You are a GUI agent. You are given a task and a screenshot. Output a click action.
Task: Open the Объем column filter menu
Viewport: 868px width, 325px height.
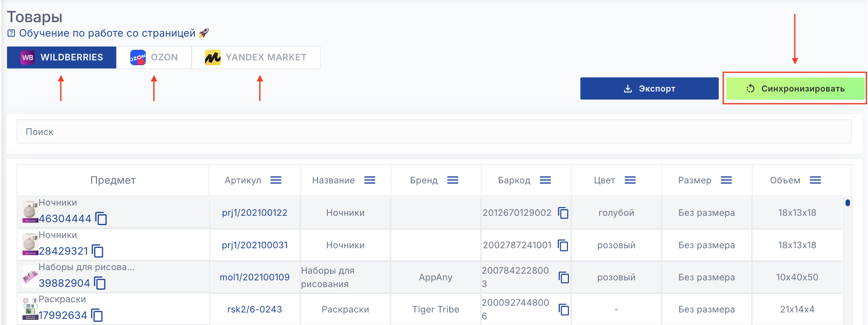coord(815,180)
